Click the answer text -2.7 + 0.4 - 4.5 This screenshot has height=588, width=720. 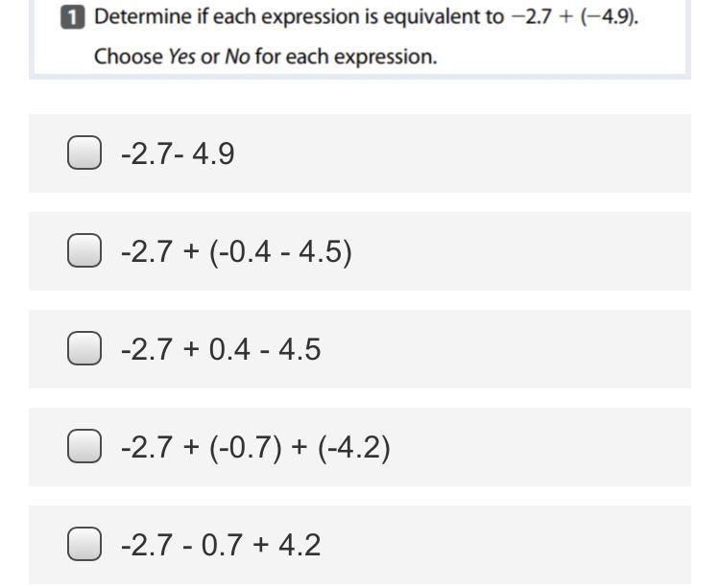(221, 349)
